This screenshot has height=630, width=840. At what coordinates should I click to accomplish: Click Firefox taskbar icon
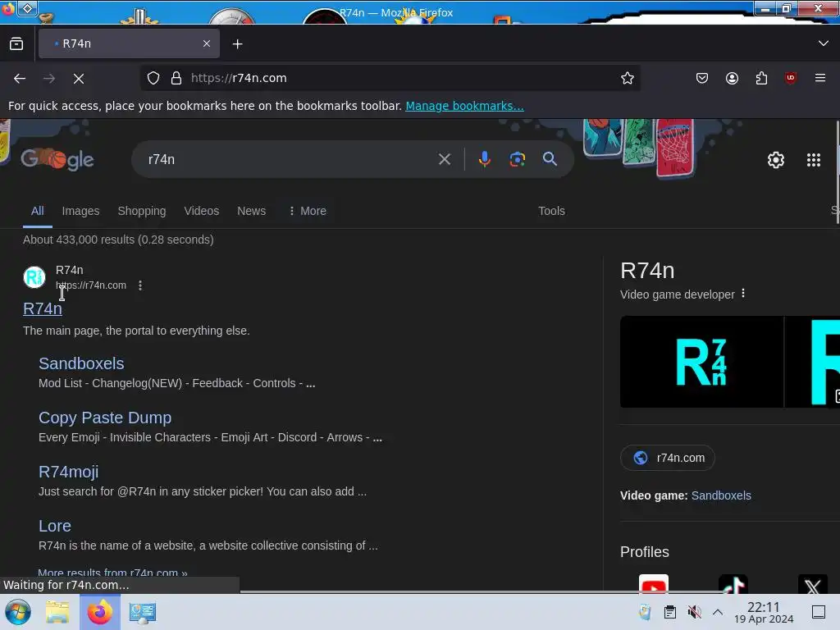pyautogui.click(x=99, y=612)
